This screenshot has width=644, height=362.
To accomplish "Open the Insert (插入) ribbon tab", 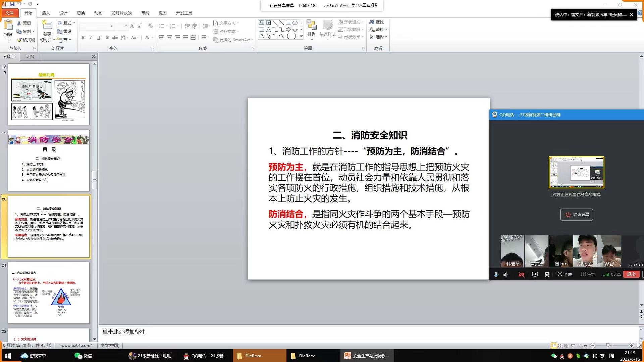I will [46, 13].
